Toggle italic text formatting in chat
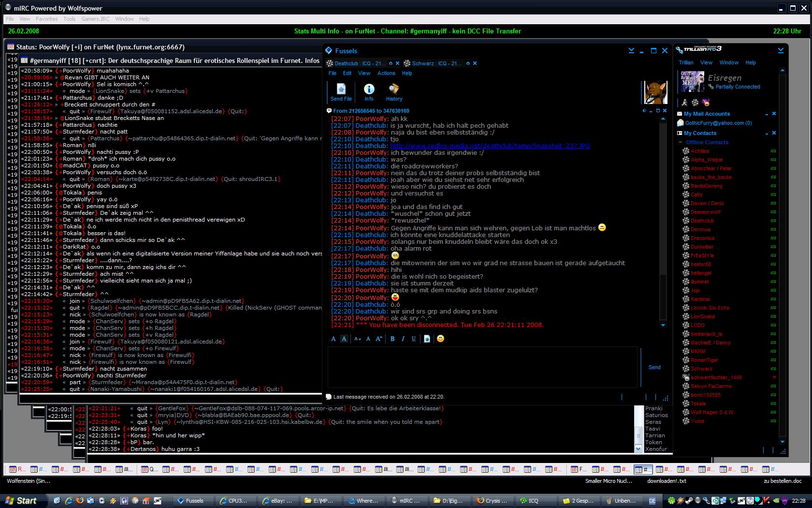This screenshot has width=812, height=508. [403, 339]
